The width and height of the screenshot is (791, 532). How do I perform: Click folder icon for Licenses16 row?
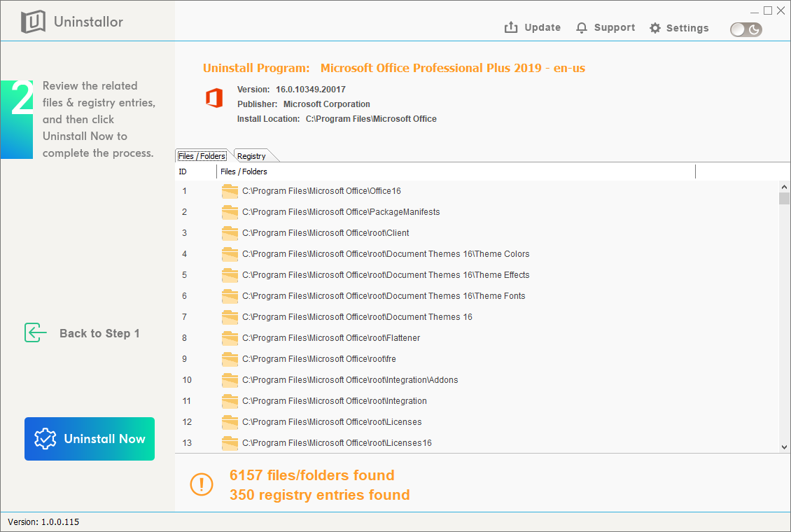coord(230,443)
